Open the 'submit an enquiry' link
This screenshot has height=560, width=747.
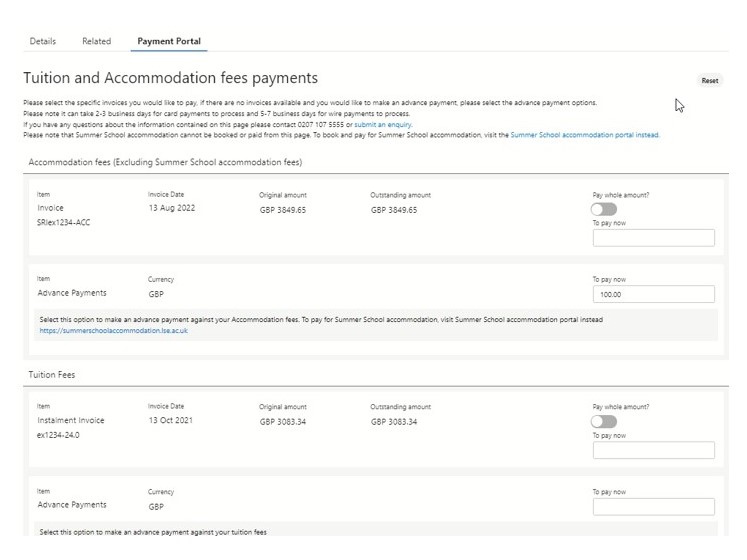383,124
